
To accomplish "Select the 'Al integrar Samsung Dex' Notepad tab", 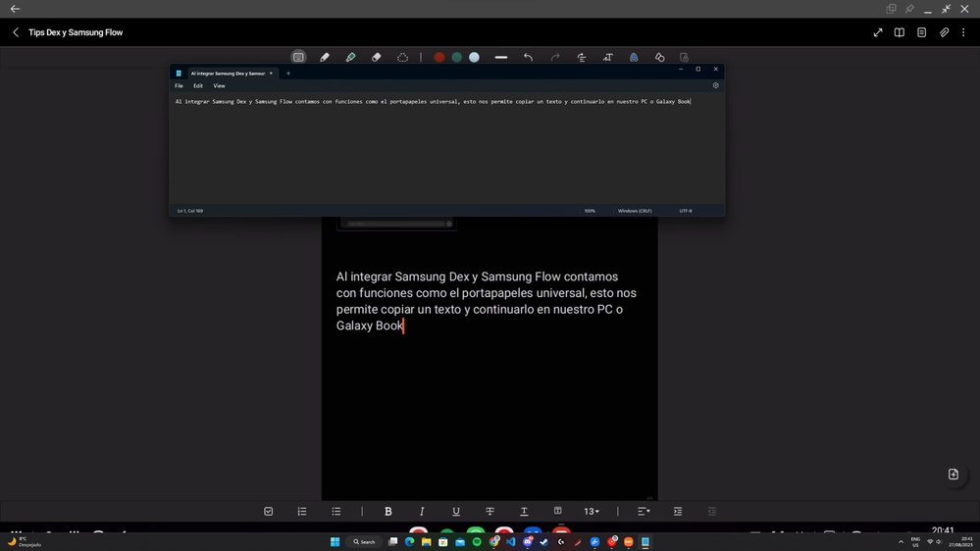I will [x=229, y=74].
